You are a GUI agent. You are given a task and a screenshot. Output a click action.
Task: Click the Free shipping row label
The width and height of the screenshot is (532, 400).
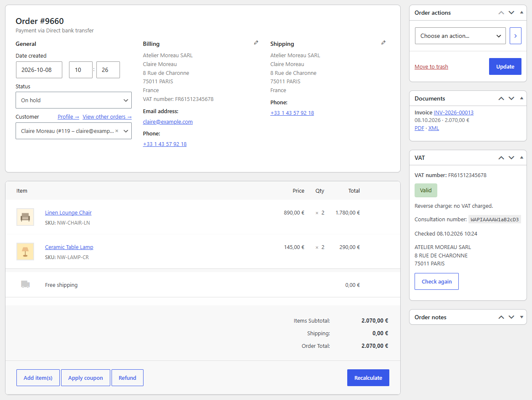click(x=61, y=285)
